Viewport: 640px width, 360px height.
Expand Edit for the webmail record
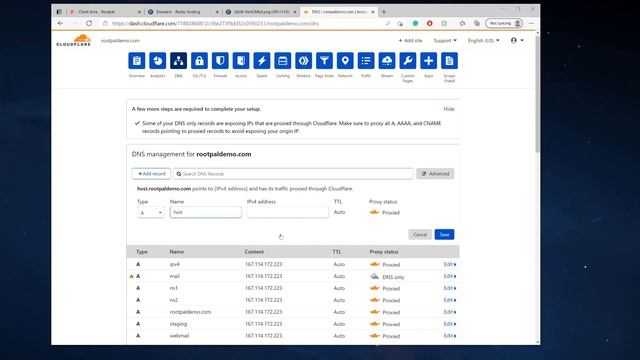(x=450, y=336)
